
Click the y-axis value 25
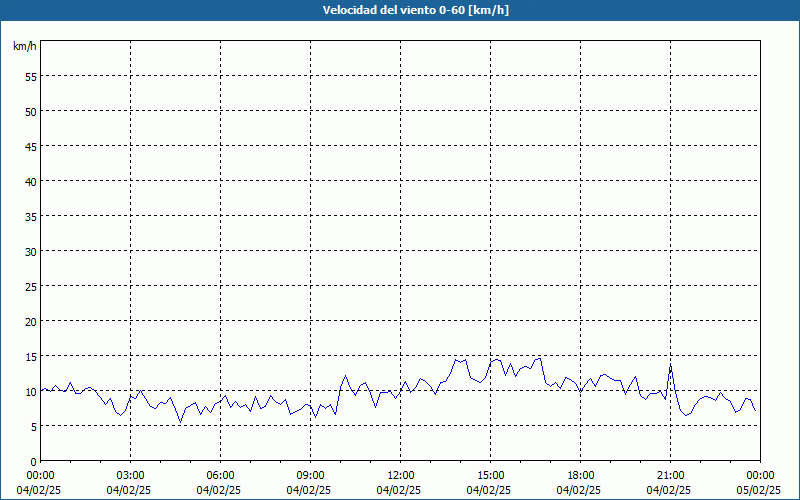tap(31, 287)
